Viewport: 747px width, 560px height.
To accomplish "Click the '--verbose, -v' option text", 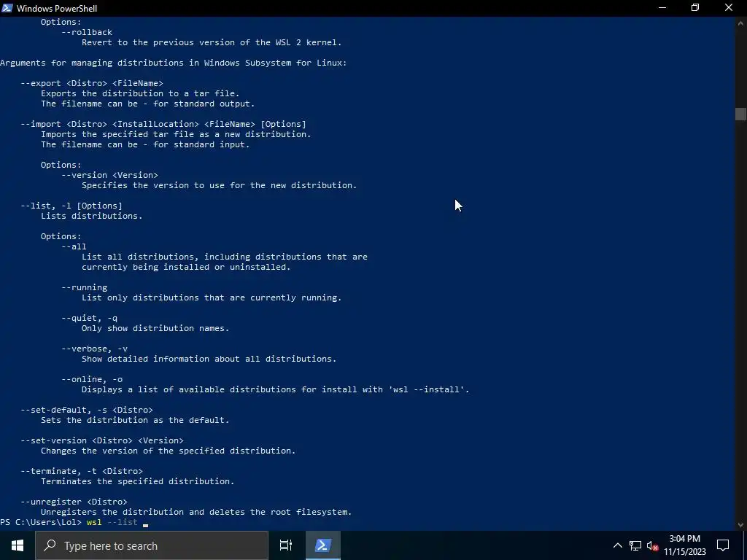I will (94, 349).
